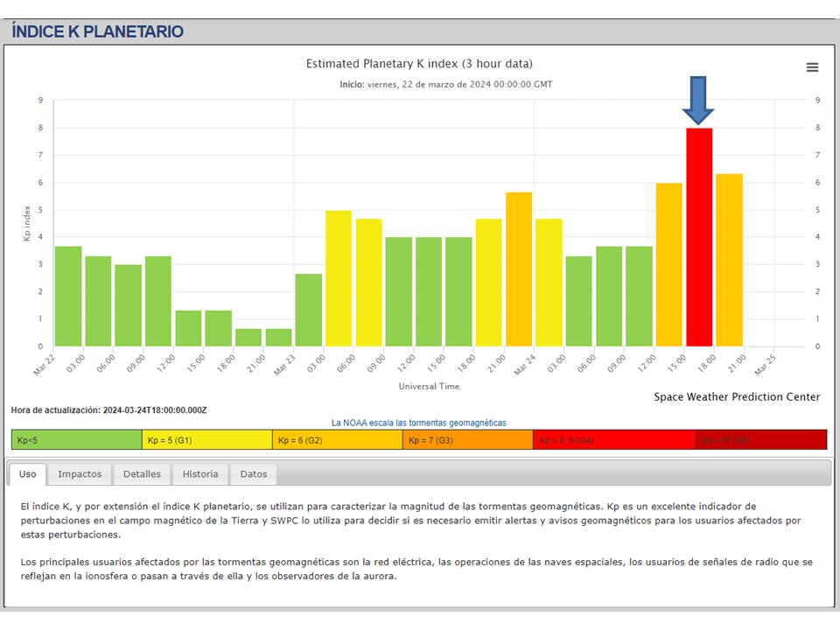Click the 'Kp index' y-axis title
Viewport: 840px width, 630px height.
27,223
